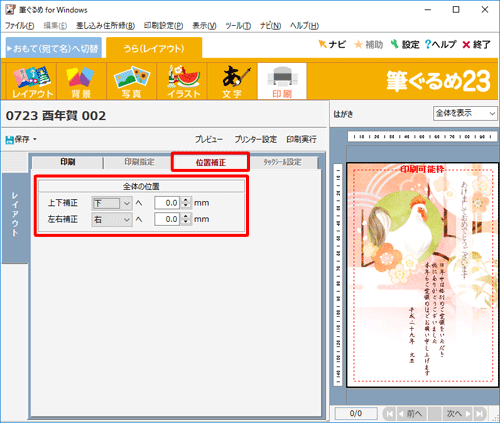Image resolution: width=500 pixels, height=423 pixels.
Task: Open the ナビ(N) menu
Action: [270, 26]
